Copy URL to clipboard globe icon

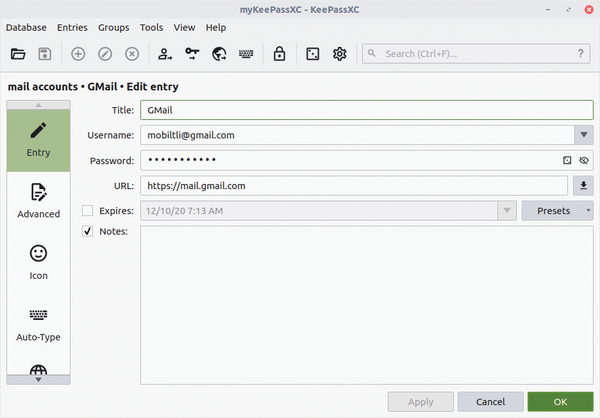pos(219,54)
